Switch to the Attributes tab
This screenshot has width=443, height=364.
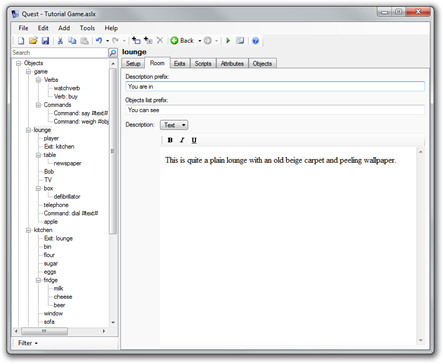[x=232, y=63]
